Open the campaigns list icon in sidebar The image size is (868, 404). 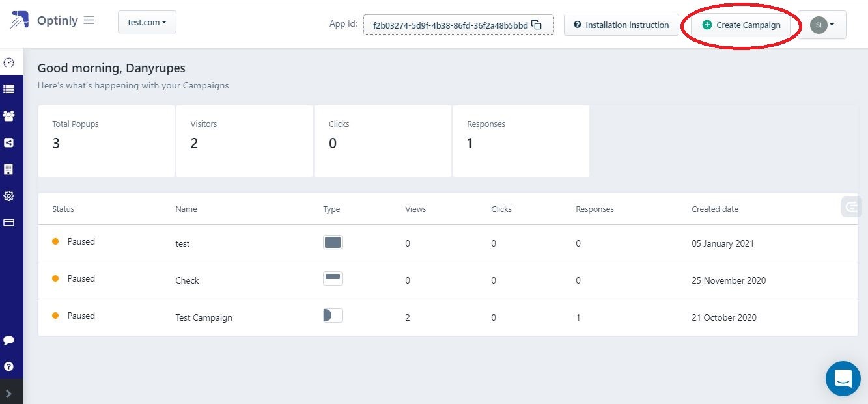pyautogui.click(x=9, y=89)
